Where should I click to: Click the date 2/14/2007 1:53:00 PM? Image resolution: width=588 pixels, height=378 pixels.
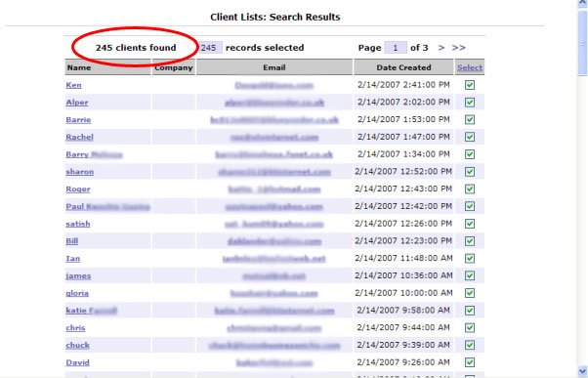403,119
